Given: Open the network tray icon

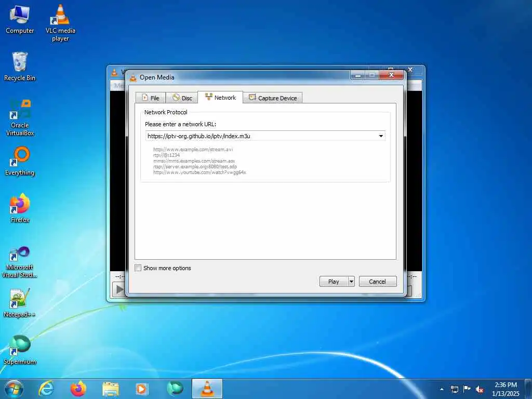Looking at the screenshot, I should pos(454,389).
